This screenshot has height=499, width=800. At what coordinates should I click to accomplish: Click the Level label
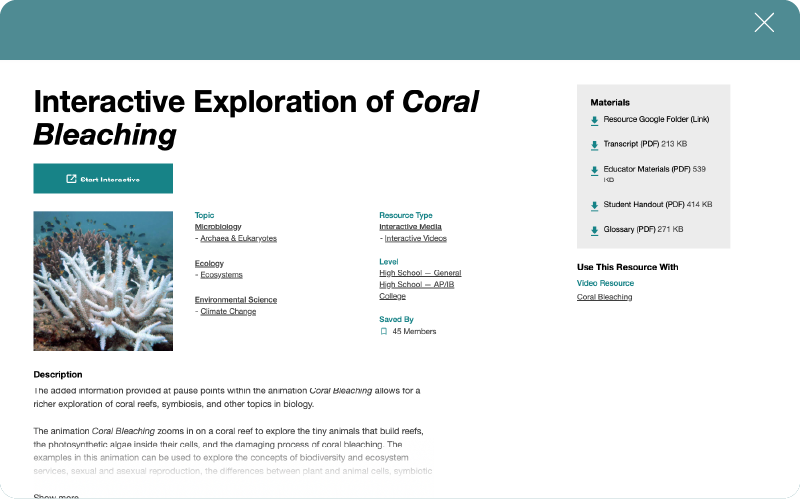pyautogui.click(x=388, y=262)
